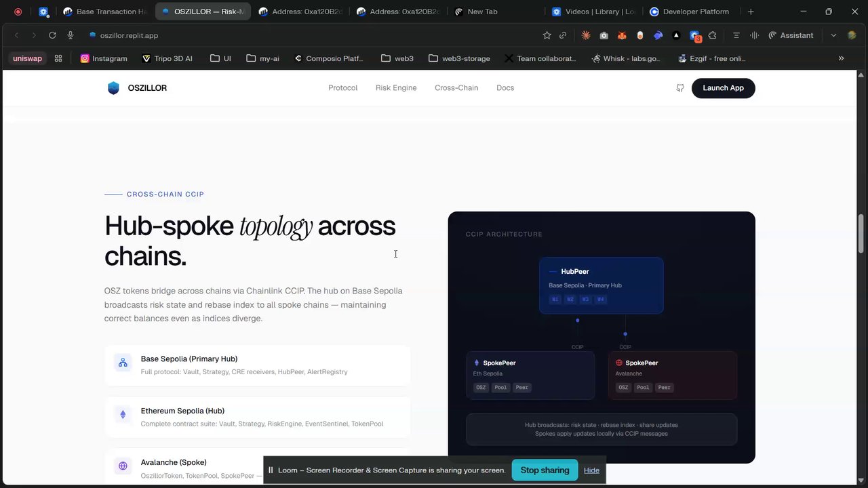Click the Avalanche SpokePeer node
The image size is (868, 488).
click(673, 375)
